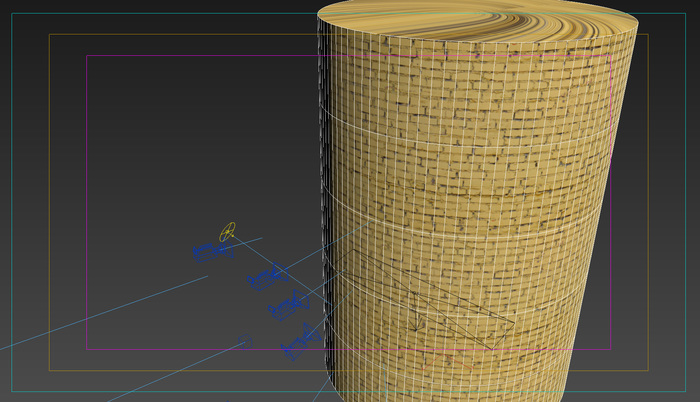Click the empty dark viewport background
The width and height of the screenshot is (700, 402).
(179, 134)
